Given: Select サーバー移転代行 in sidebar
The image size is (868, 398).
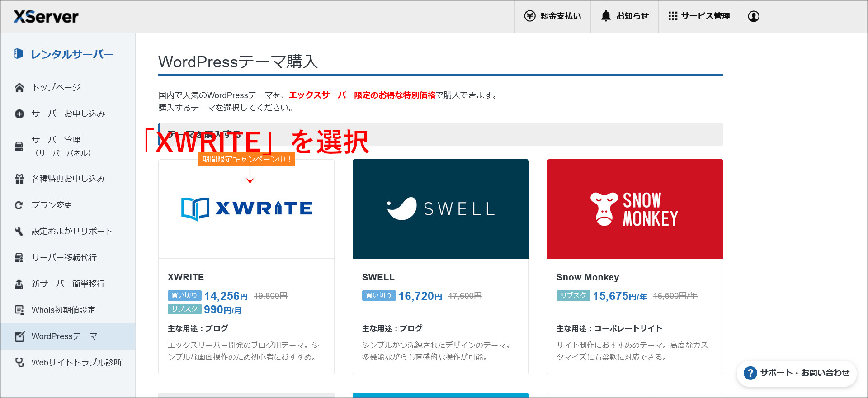Looking at the screenshot, I should [68, 258].
